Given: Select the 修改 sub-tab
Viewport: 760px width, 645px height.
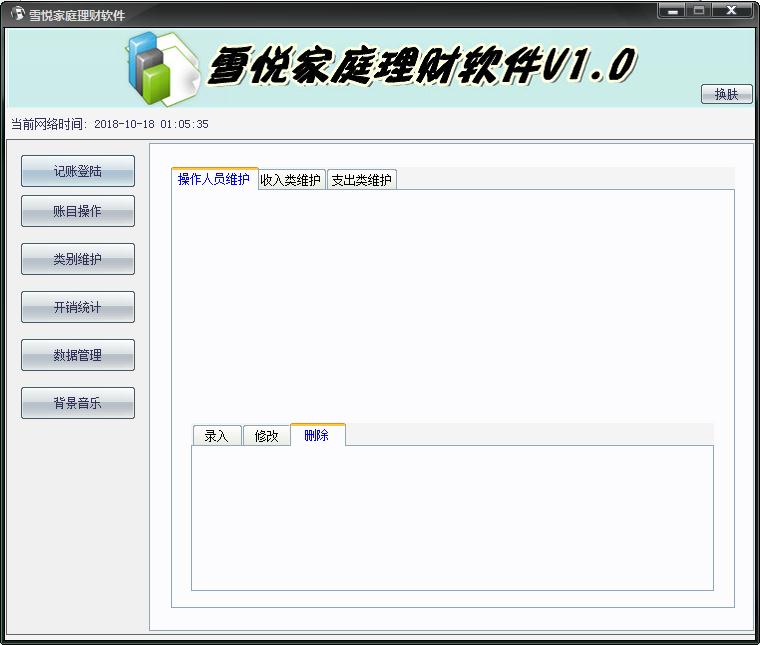Looking at the screenshot, I should [x=266, y=436].
